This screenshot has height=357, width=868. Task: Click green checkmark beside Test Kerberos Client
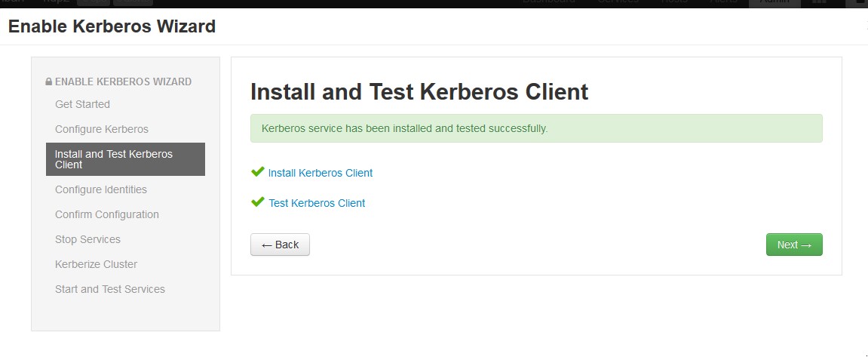tap(257, 202)
